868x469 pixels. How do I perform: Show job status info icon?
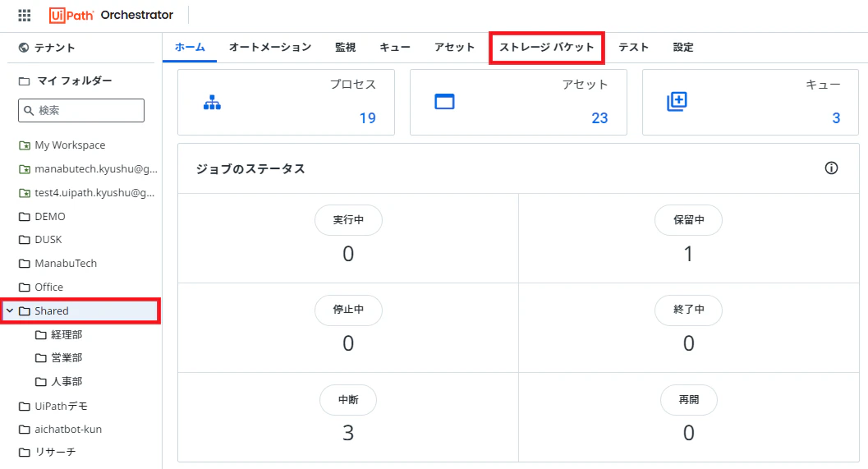point(832,168)
